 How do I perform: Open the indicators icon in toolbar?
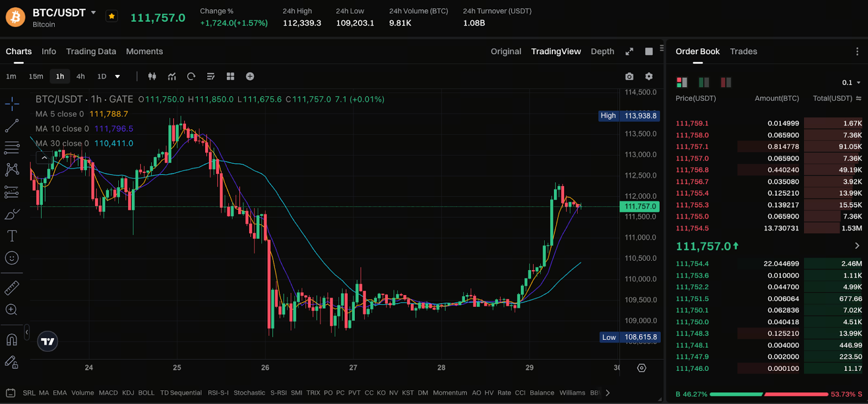click(172, 76)
